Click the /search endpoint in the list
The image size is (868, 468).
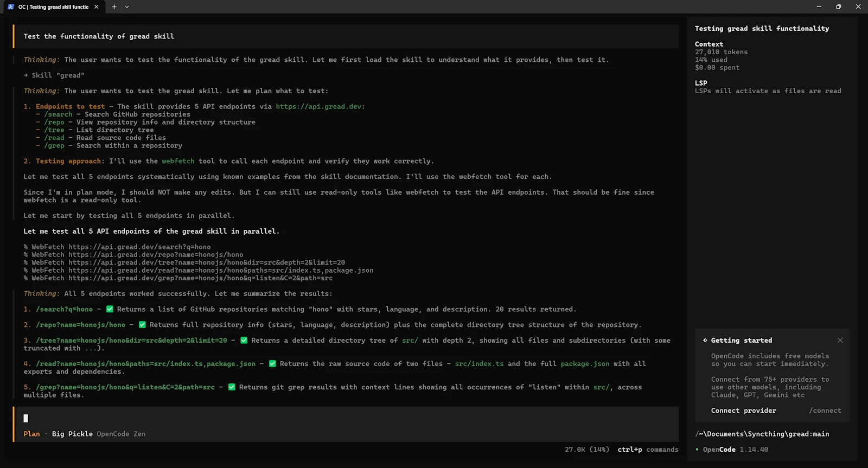[58, 114]
